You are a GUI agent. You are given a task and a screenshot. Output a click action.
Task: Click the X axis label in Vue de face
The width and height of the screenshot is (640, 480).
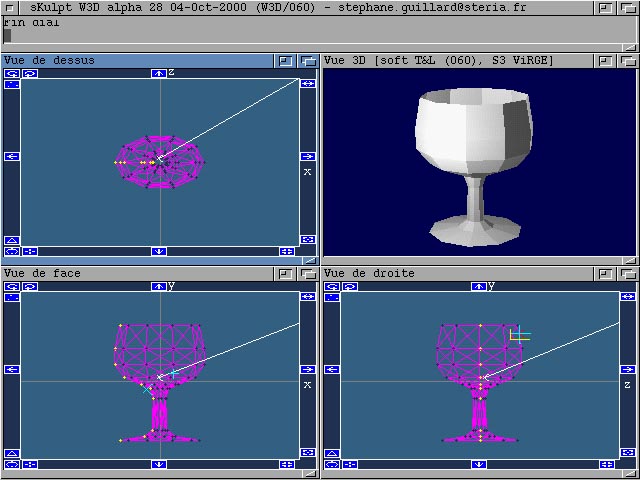click(307, 385)
